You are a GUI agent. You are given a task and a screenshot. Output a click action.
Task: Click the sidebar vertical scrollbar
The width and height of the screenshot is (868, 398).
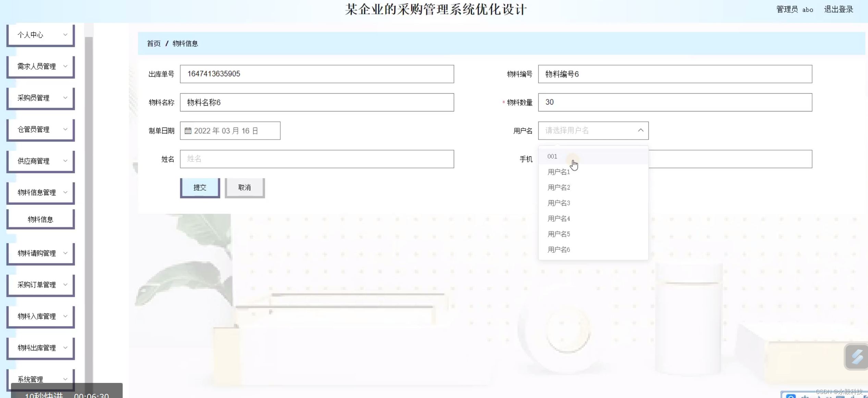(89, 206)
